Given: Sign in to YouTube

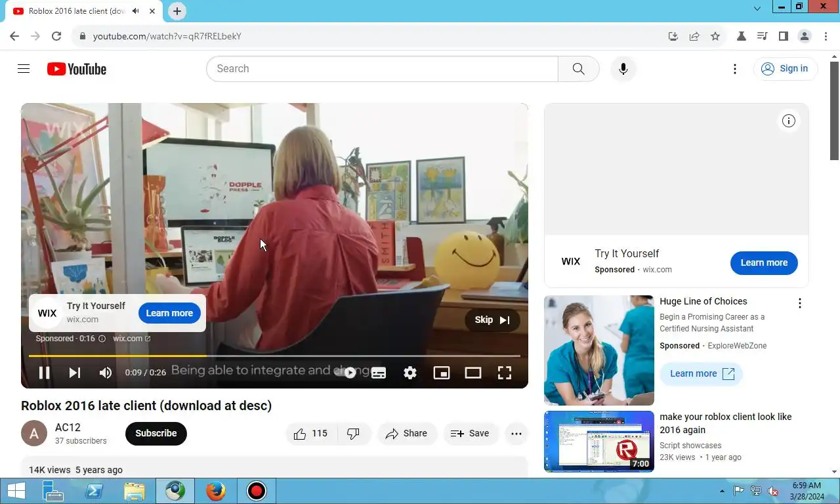Looking at the screenshot, I should [x=785, y=68].
